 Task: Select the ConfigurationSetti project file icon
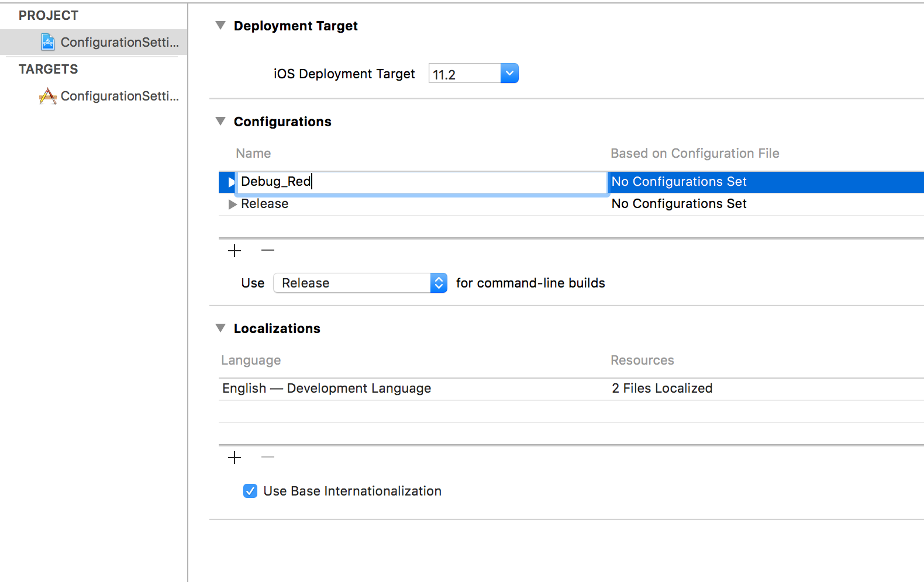click(x=48, y=42)
